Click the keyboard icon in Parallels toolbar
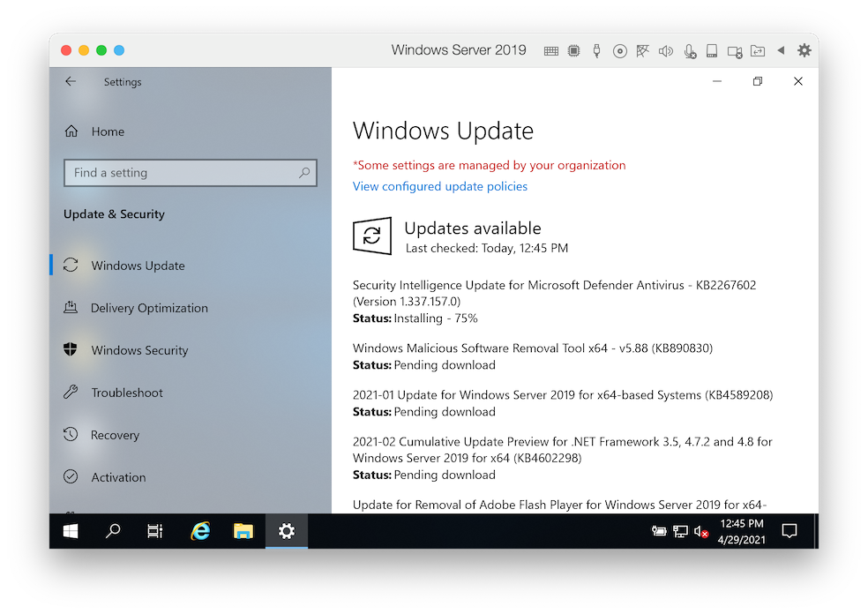This screenshot has height=614, width=868. [551, 51]
